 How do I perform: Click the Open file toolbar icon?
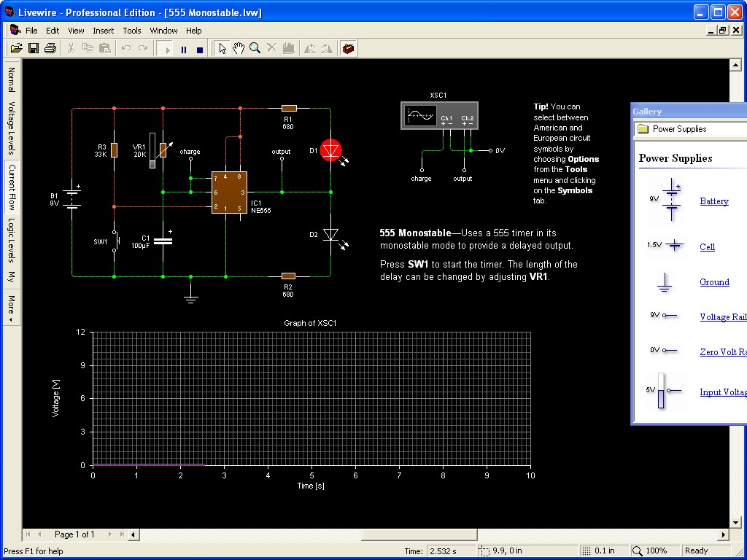[16, 48]
